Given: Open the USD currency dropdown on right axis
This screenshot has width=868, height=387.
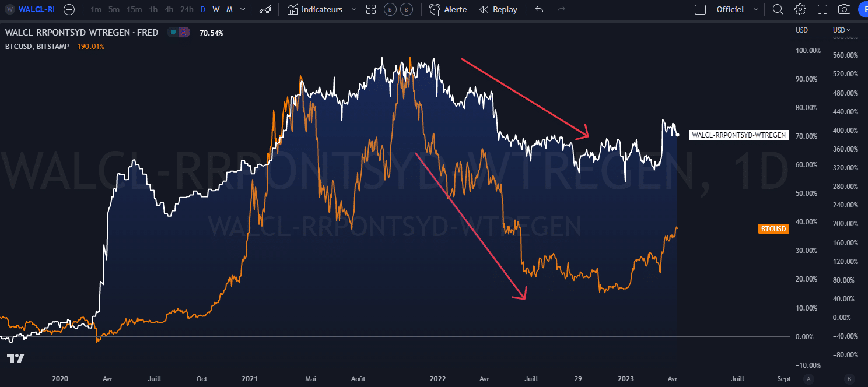Looking at the screenshot, I should pyautogui.click(x=841, y=30).
